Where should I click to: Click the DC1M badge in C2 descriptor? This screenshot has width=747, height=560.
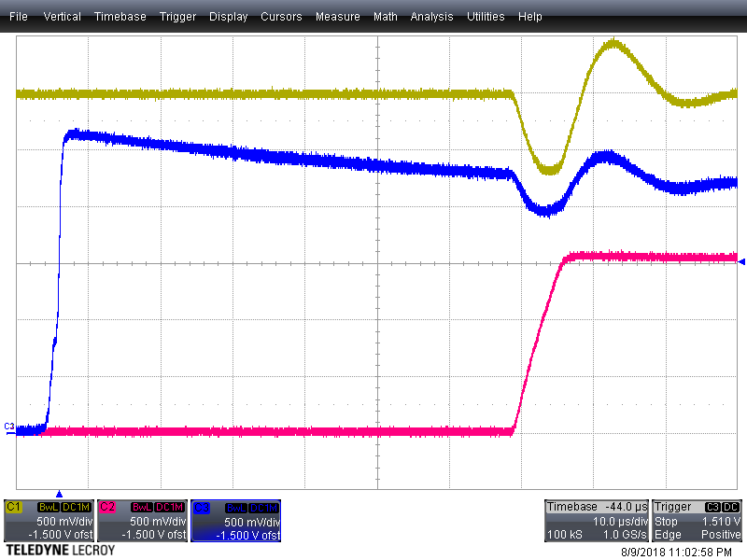pyautogui.click(x=170, y=507)
